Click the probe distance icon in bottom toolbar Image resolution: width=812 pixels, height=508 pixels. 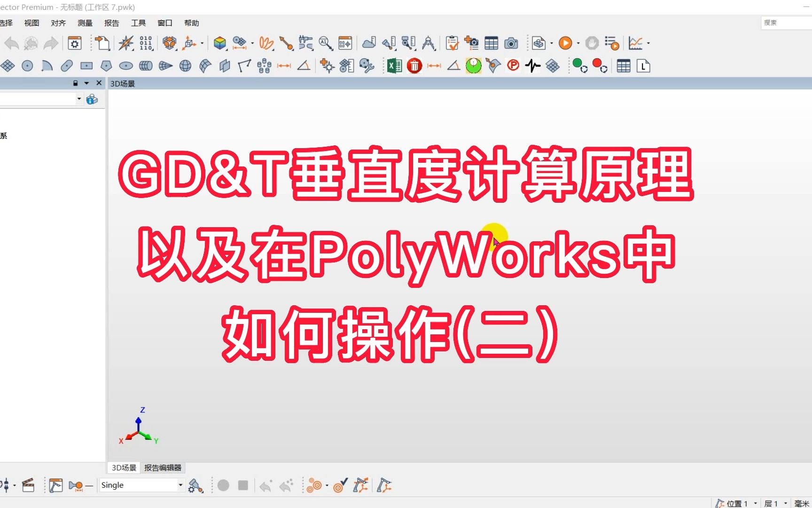76,485
